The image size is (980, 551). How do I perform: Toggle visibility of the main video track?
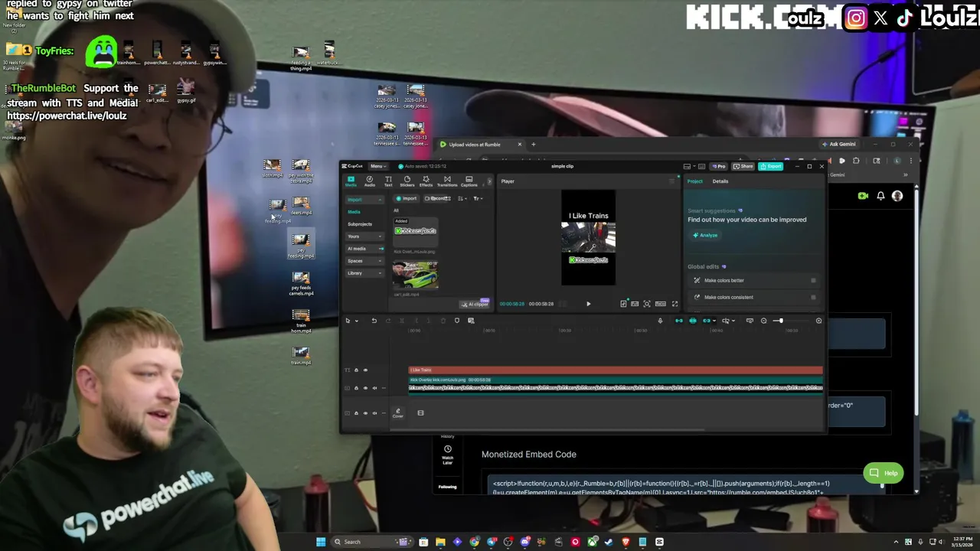point(365,413)
